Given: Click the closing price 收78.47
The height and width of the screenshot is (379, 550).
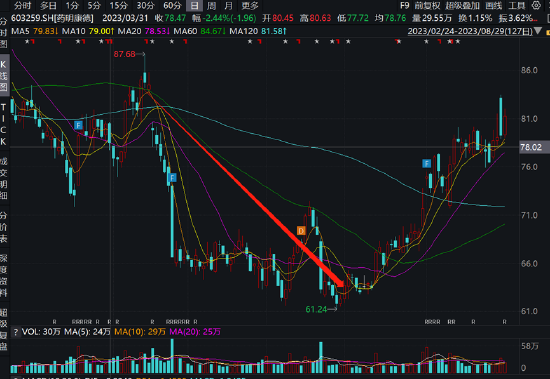Looking at the screenshot, I should (x=170, y=18).
